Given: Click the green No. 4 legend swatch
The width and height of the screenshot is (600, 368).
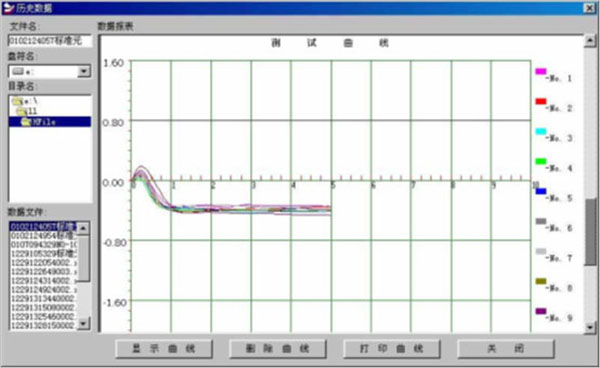Looking at the screenshot, I should pos(541,161).
